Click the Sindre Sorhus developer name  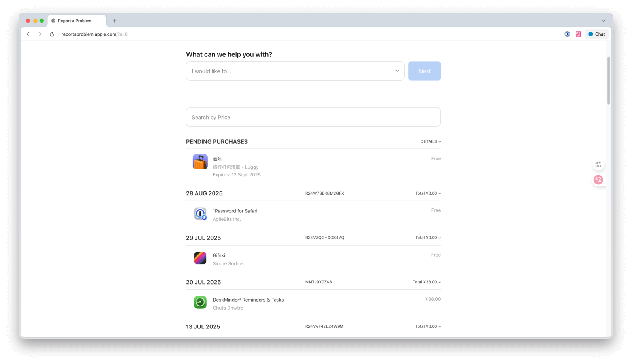(x=228, y=264)
